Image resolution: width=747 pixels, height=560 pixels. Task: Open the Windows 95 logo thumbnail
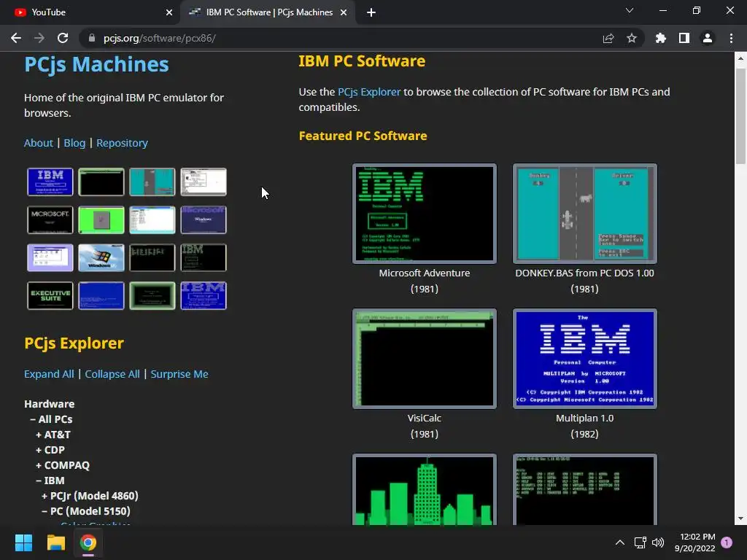coord(101,257)
